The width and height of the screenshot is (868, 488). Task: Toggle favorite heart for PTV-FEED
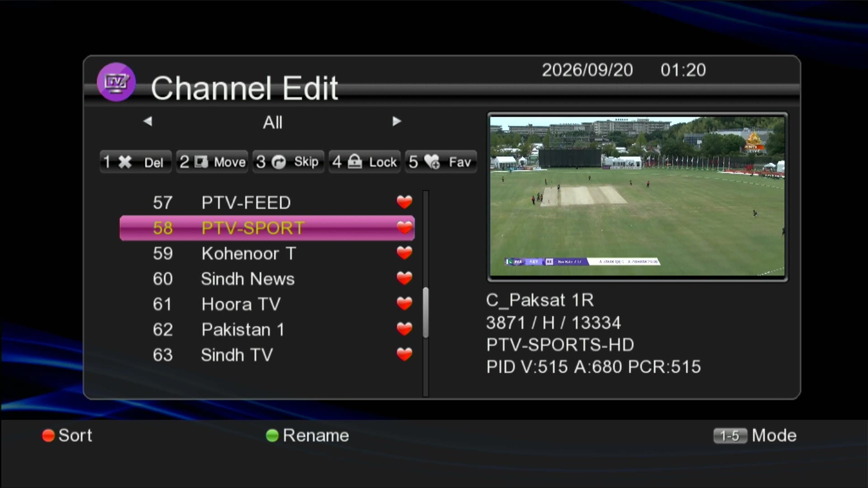[x=404, y=202]
